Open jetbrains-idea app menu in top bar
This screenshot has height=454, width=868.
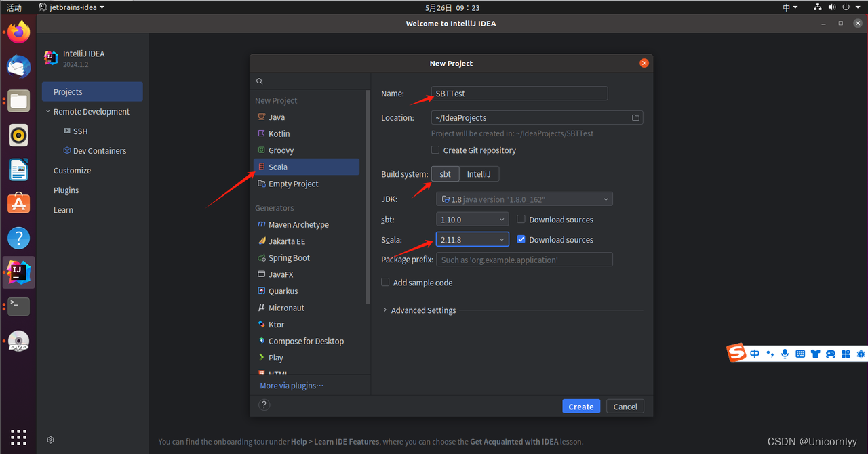[x=72, y=7]
